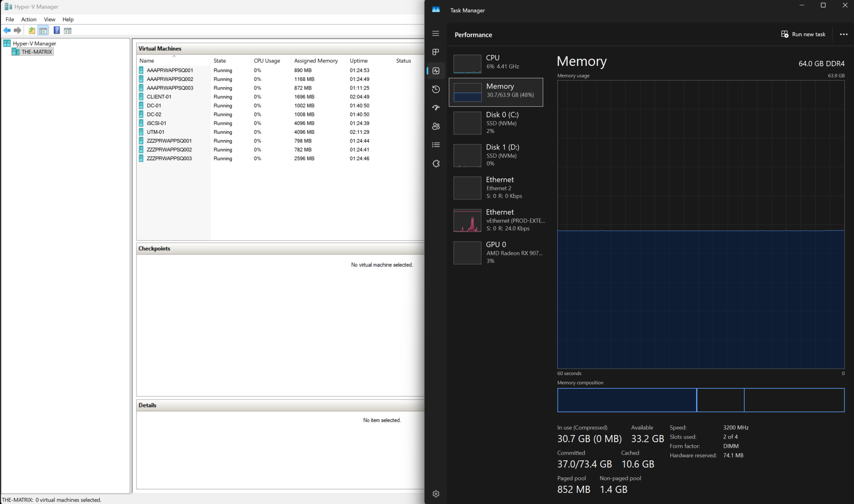Select the Memory performance item
Image resolution: width=854 pixels, height=504 pixels.
point(496,92)
